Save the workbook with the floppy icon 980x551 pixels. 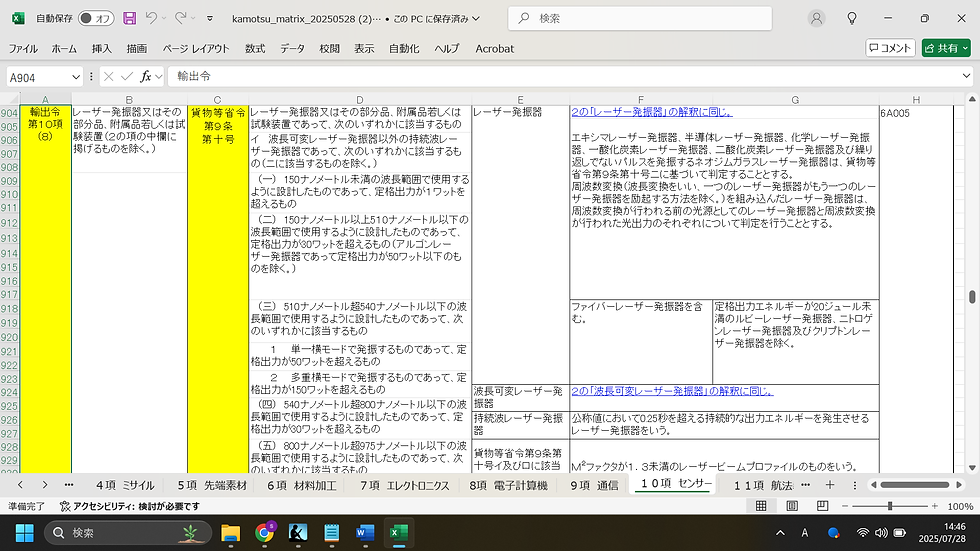click(x=129, y=18)
